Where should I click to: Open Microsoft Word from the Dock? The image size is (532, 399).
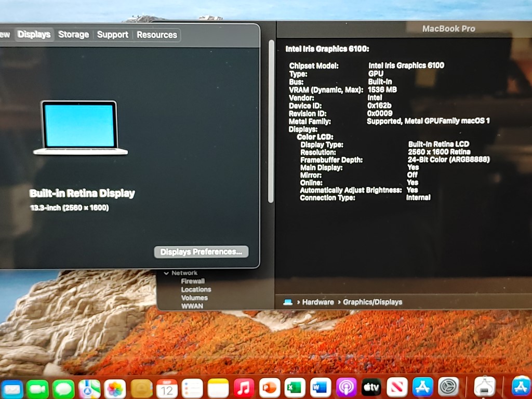pyautogui.click(x=320, y=388)
